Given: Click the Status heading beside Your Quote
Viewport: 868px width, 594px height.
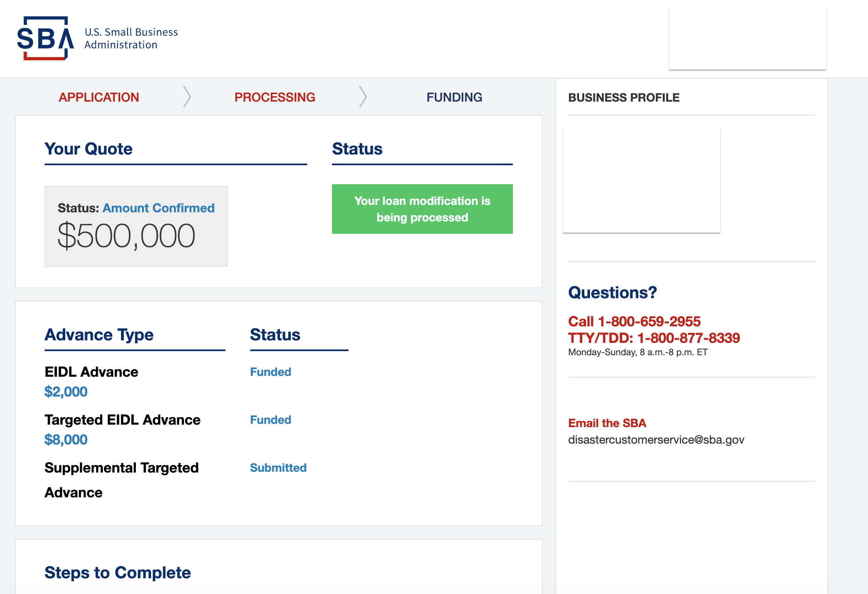Looking at the screenshot, I should pyautogui.click(x=357, y=149).
